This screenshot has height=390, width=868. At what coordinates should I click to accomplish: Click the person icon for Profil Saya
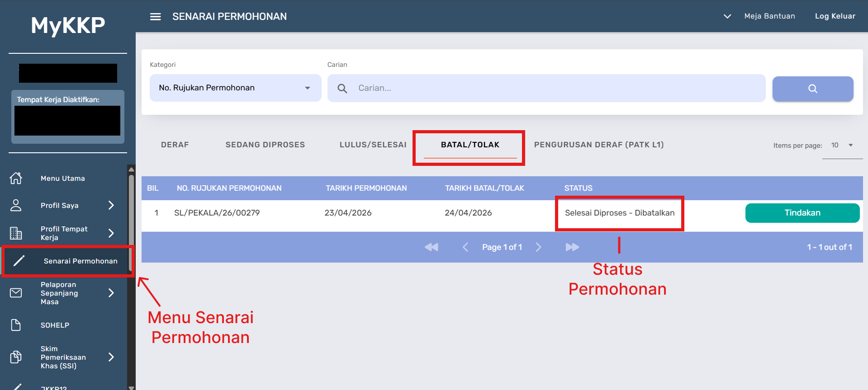pyautogui.click(x=16, y=206)
